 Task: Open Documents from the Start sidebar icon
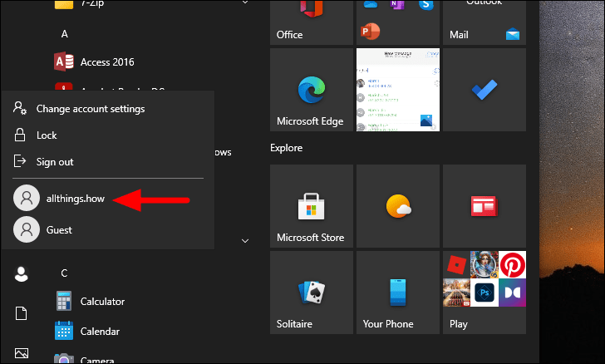[x=22, y=313]
